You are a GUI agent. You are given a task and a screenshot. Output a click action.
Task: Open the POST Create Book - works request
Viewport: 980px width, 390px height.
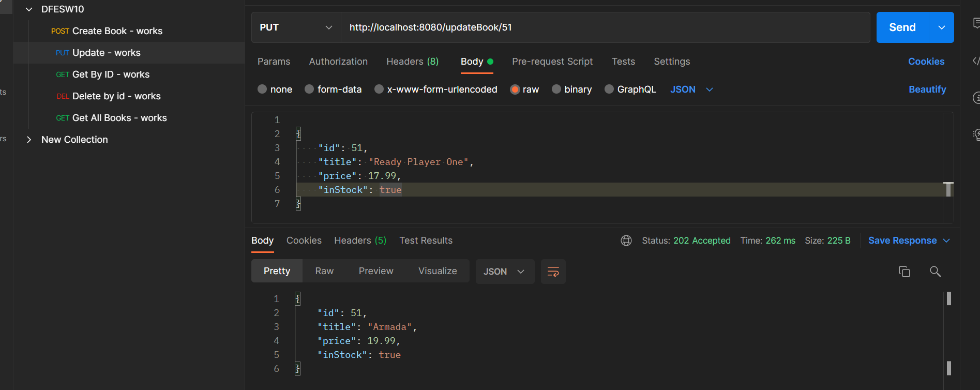[129, 31]
